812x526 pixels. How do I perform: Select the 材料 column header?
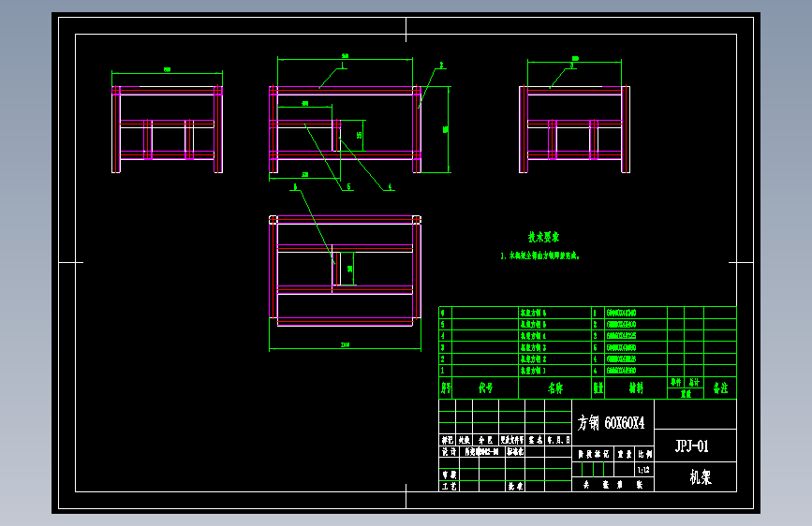636,387
